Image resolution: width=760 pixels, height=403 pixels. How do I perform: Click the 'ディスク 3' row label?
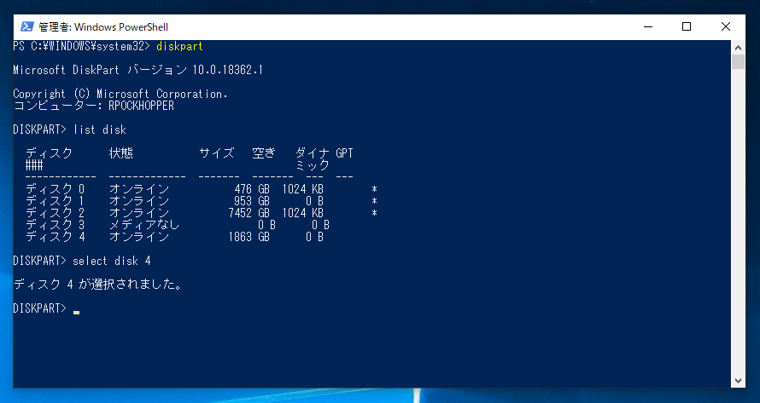(55, 225)
